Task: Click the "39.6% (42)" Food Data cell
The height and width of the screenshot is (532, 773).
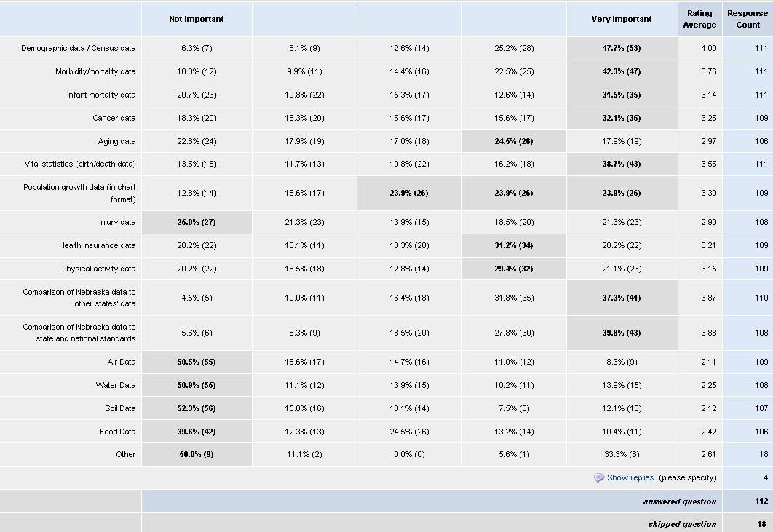Action: [x=197, y=432]
